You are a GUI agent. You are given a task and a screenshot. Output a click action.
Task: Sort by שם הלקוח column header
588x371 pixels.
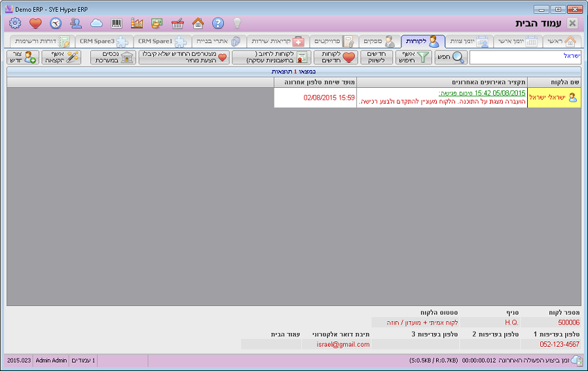pyautogui.click(x=554, y=82)
